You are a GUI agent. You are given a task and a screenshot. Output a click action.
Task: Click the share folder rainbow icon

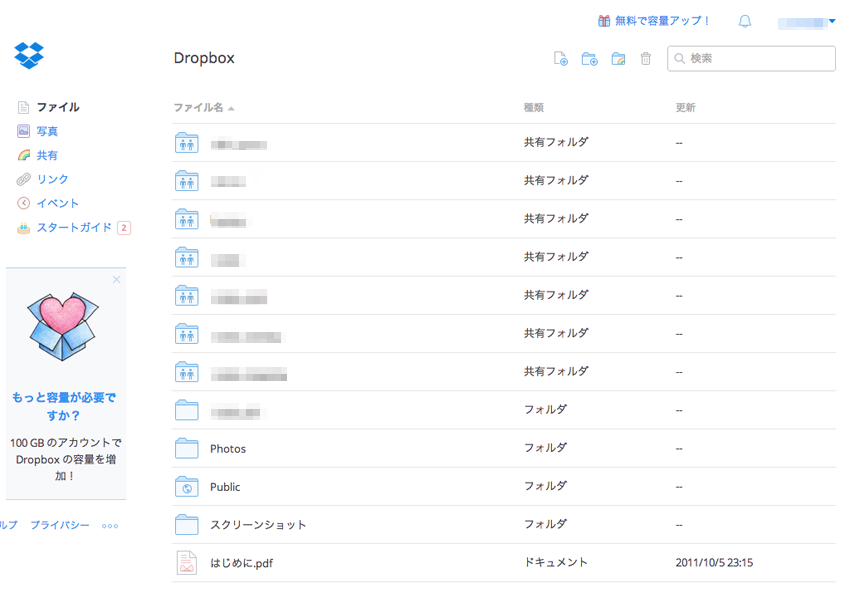pyautogui.click(x=618, y=59)
